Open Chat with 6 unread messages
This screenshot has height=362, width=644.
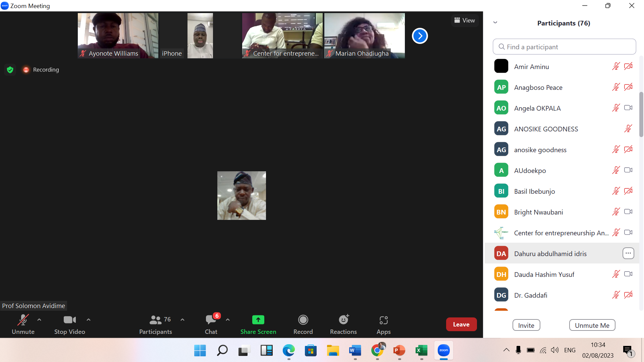coord(211,324)
